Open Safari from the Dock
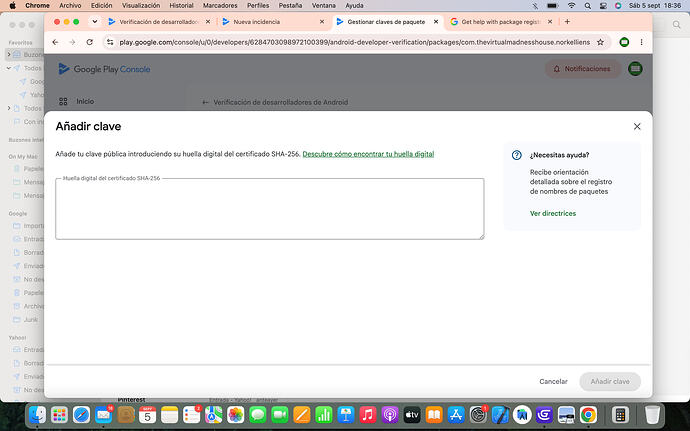 point(81,415)
